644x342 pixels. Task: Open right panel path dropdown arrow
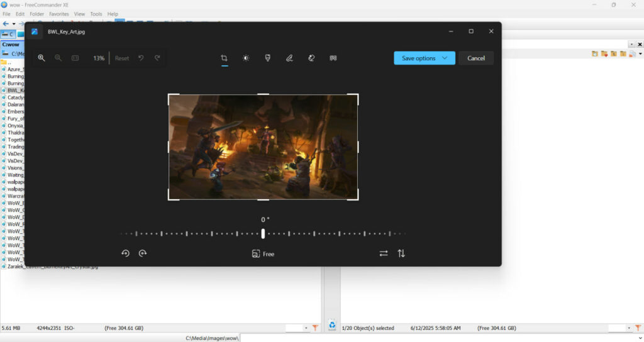(x=631, y=45)
